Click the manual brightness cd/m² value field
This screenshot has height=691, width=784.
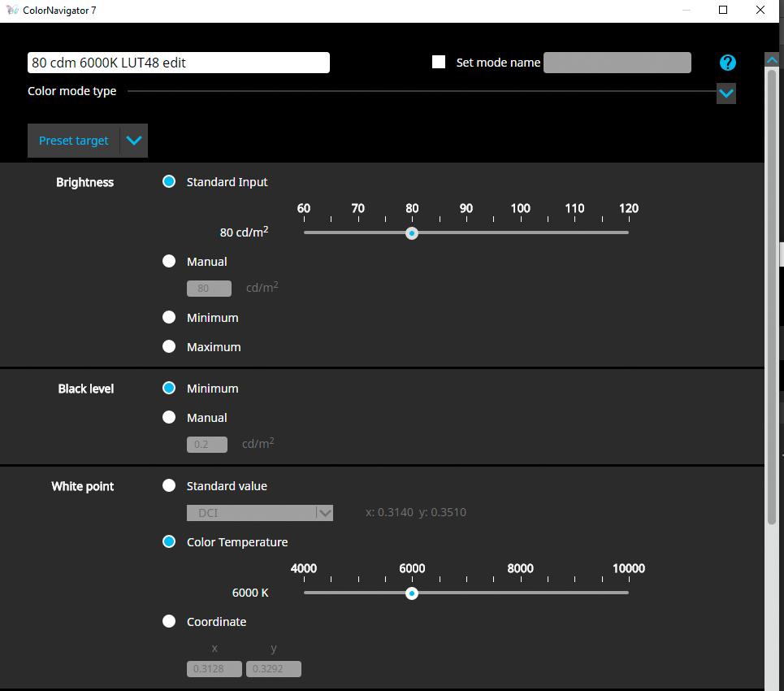pos(209,289)
